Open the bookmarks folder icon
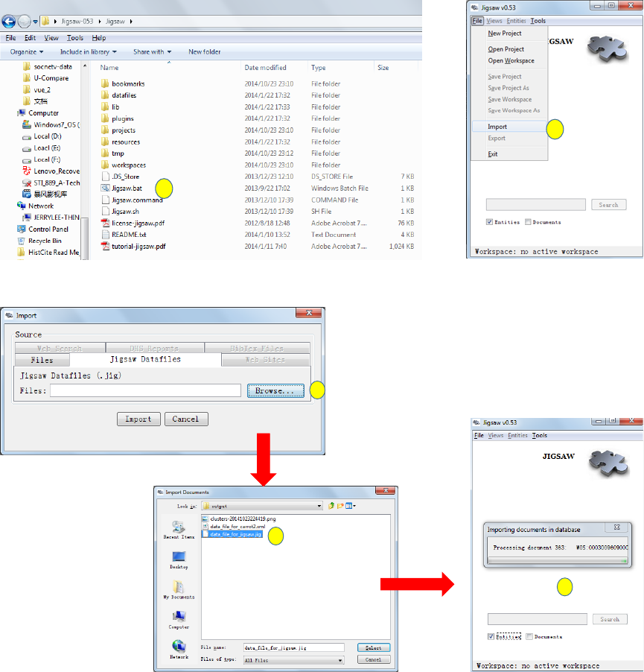644x672 pixels. coord(105,83)
